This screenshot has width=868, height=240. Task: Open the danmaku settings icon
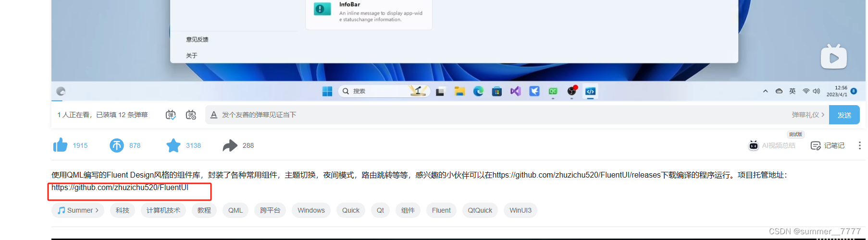click(x=191, y=115)
